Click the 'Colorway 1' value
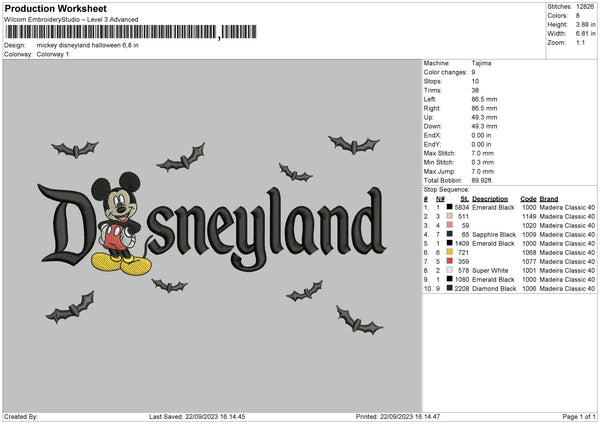This screenshot has width=600, height=424. [53, 54]
